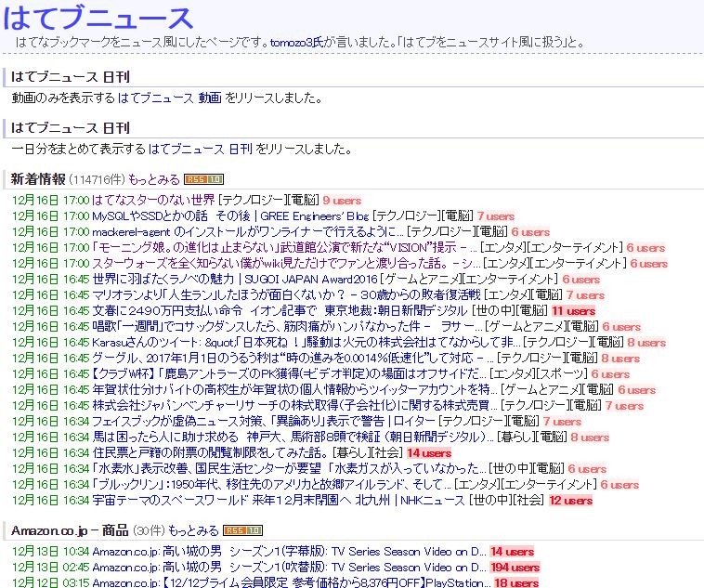
Task: Click 7 users count for GREE article
Action: [x=496, y=216]
